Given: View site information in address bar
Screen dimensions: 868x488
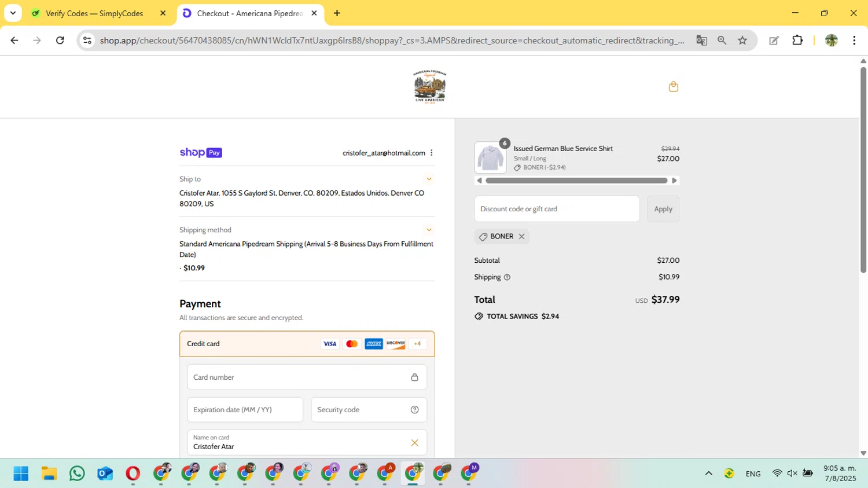Looking at the screenshot, I should (x=87, y=41).
